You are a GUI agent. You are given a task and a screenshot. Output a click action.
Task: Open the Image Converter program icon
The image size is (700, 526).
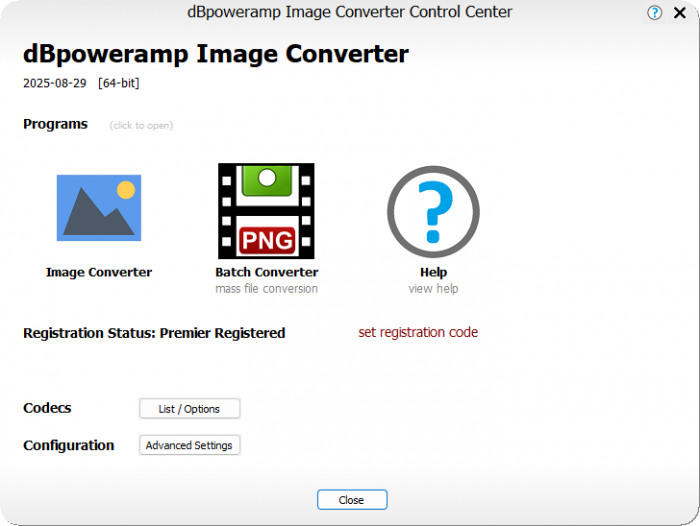coord(99,208)
